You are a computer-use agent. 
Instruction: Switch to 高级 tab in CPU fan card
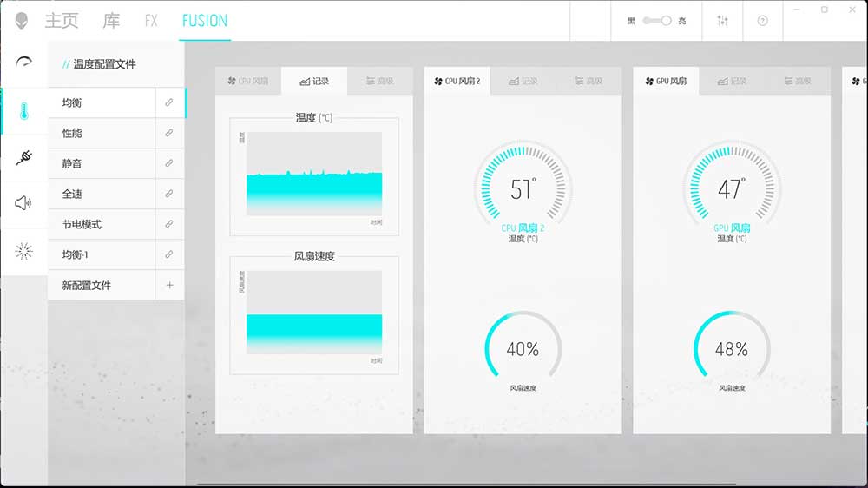[x=379, y=82]
